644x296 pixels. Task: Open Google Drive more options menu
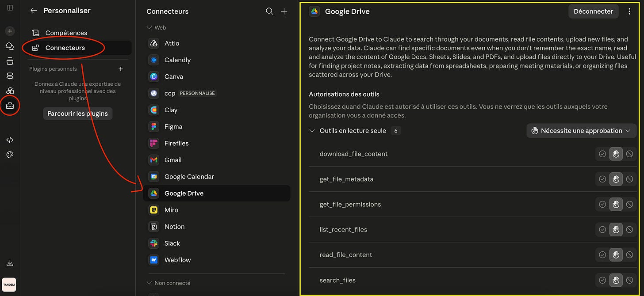(629, 11)
